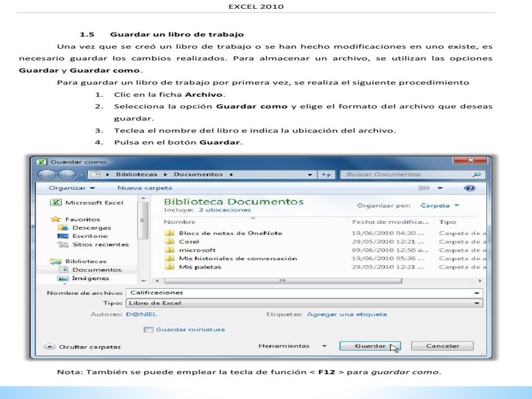Click the Guardar button
The width and height of the screenshot is (532, 399).
pos(370,346)
